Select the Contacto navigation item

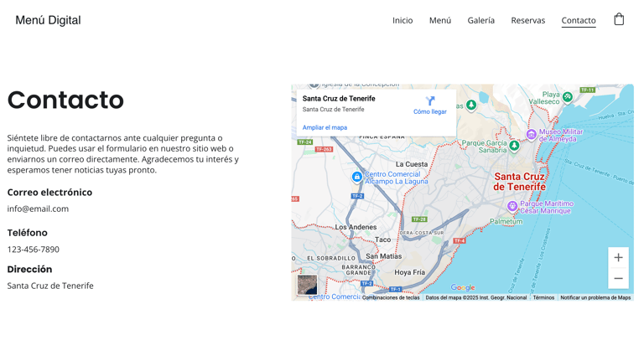tap(579, 20)
